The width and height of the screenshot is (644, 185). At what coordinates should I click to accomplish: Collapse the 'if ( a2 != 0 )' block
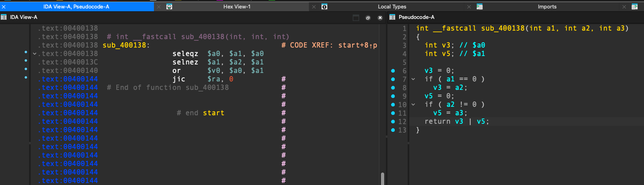click(x=413, y=104)
